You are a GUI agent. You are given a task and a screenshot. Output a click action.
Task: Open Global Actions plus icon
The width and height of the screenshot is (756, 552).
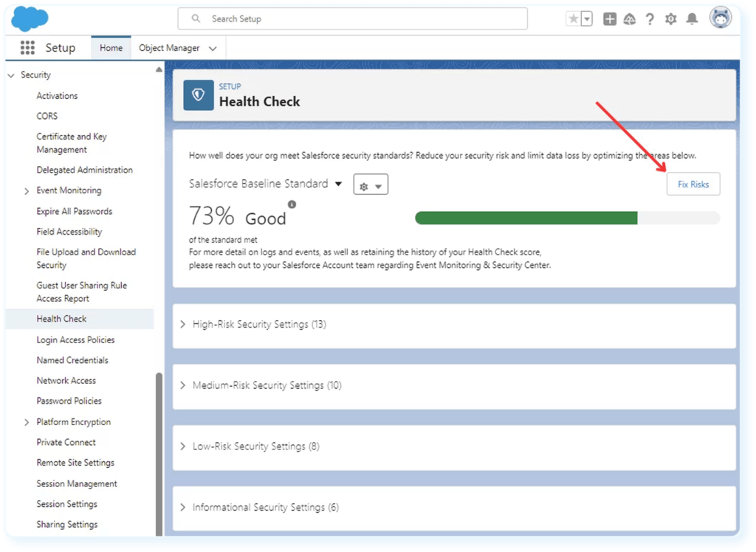click(x=609, y=18)
